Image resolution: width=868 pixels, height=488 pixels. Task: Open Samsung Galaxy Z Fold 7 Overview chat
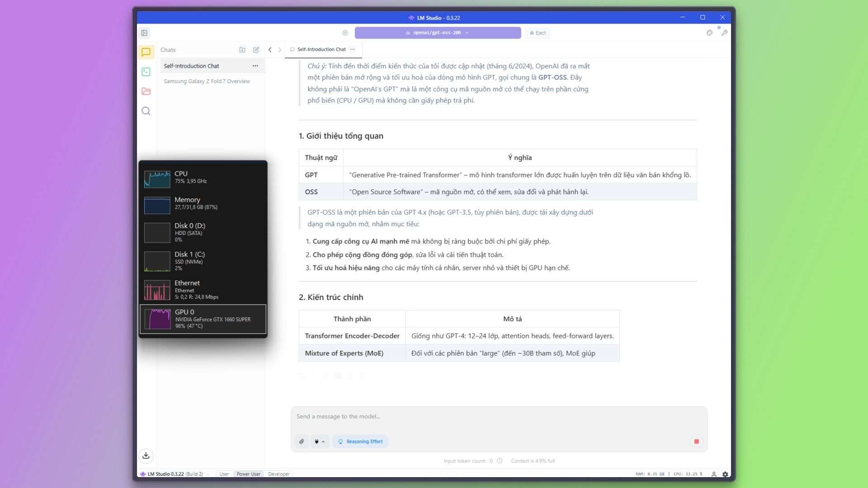(x=207, y=81)
